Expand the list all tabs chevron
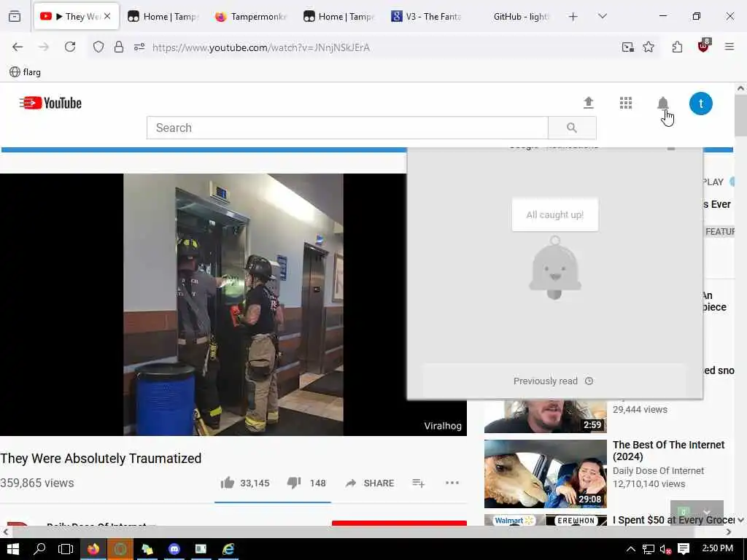Viewport: 747px width, 560px height. point(603,16)
